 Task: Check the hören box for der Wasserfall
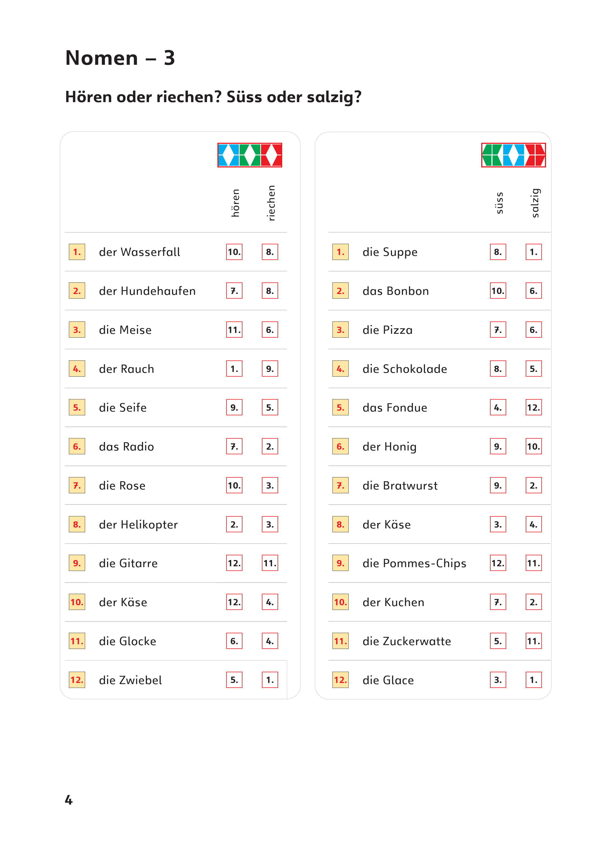pyautogui.click(x=234, y=252)
